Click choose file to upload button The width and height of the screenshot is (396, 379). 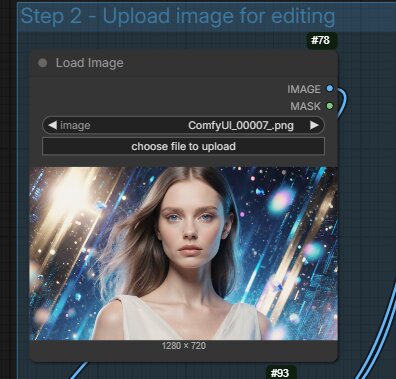(x=183, y=146)
